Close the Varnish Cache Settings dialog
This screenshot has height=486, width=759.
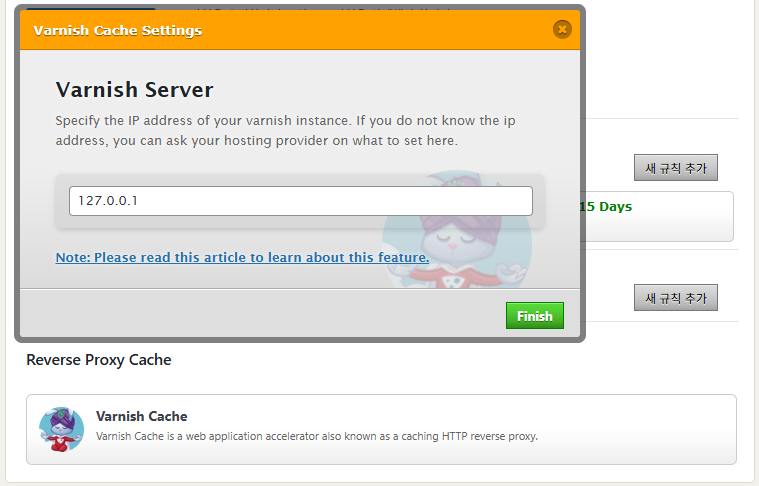(562, 29)
